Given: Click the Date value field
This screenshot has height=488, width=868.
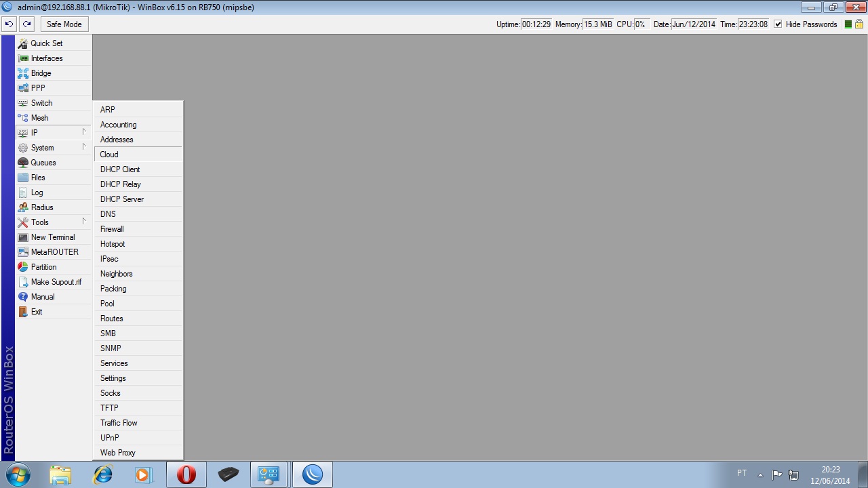Looking at the screenshot, I should 694,24.
